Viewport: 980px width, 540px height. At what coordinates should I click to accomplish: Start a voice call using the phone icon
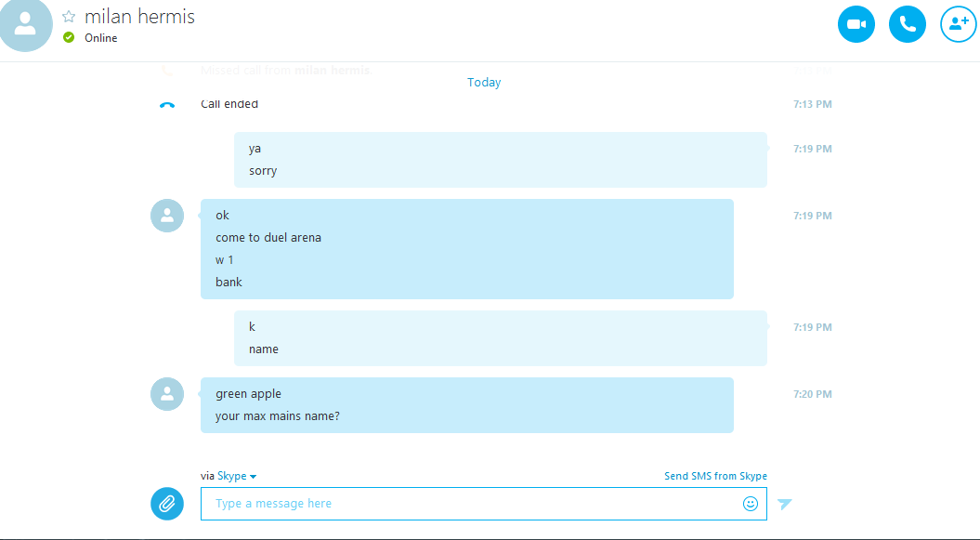[908, 24]
